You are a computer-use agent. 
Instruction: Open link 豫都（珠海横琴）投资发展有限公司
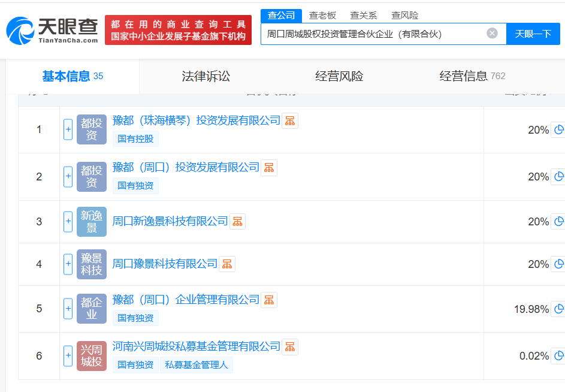(x=197, y=120)
